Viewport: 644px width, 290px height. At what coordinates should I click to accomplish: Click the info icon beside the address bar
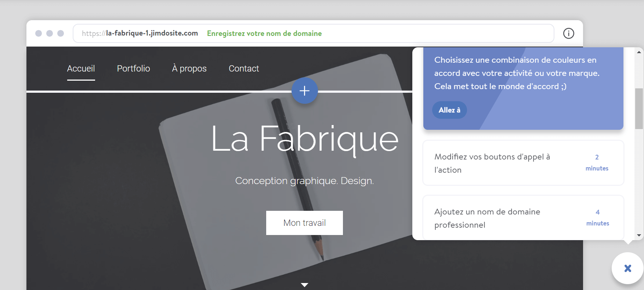568,33
